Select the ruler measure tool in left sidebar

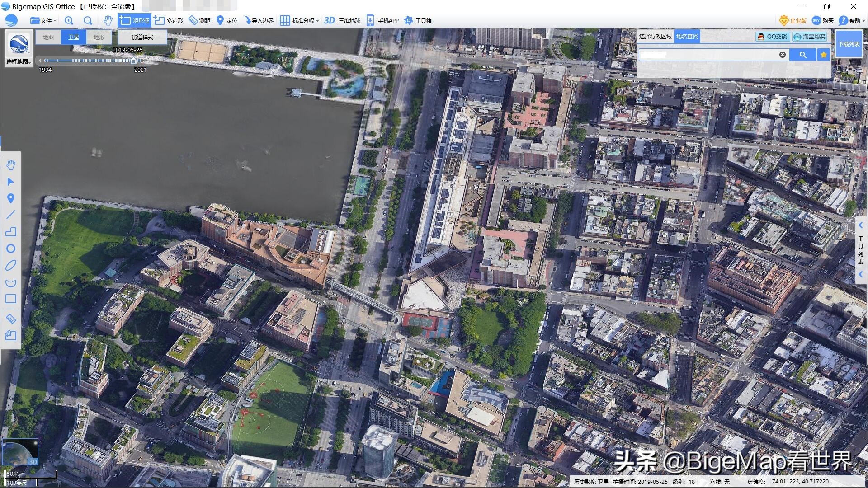pyautogui.click(x=11, y=319)
